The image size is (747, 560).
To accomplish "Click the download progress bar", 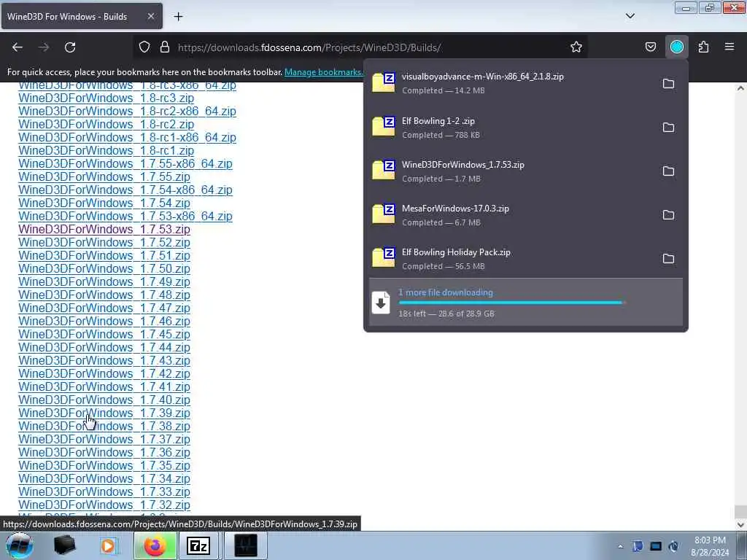I will (x=511, y=303).
